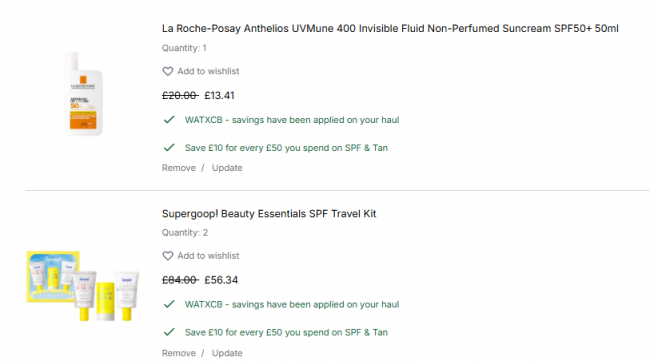
Task: Click heart icon for La Roche-Posay suncream
Action: 167,71
